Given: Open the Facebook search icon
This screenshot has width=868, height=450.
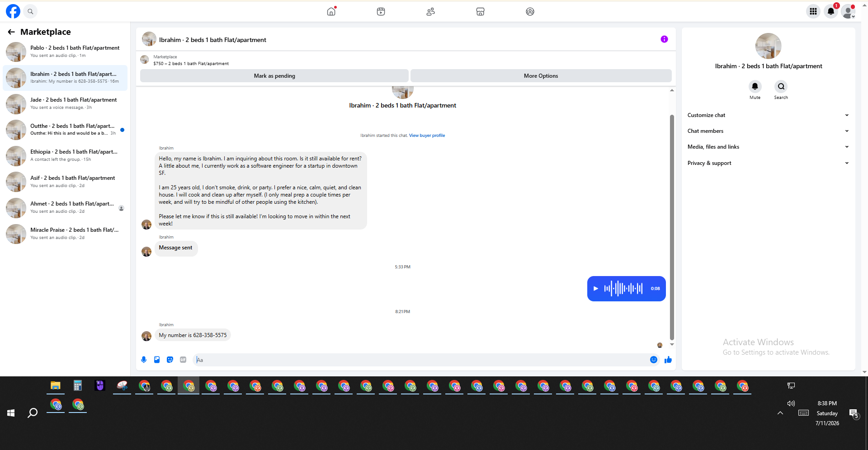Looking at the screenshot, I should [30, 11].
